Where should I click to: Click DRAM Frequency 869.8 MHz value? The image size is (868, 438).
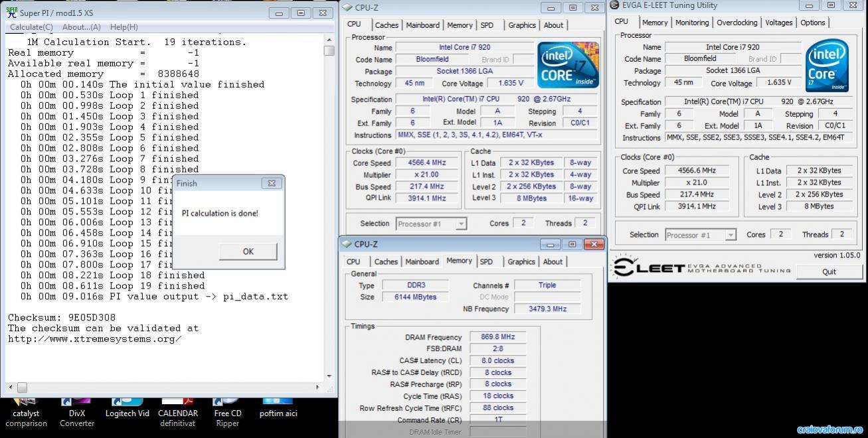(497, 337)
